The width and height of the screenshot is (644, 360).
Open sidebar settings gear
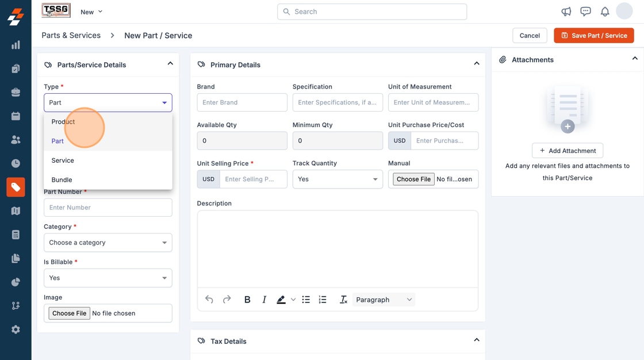click(16, 330)
